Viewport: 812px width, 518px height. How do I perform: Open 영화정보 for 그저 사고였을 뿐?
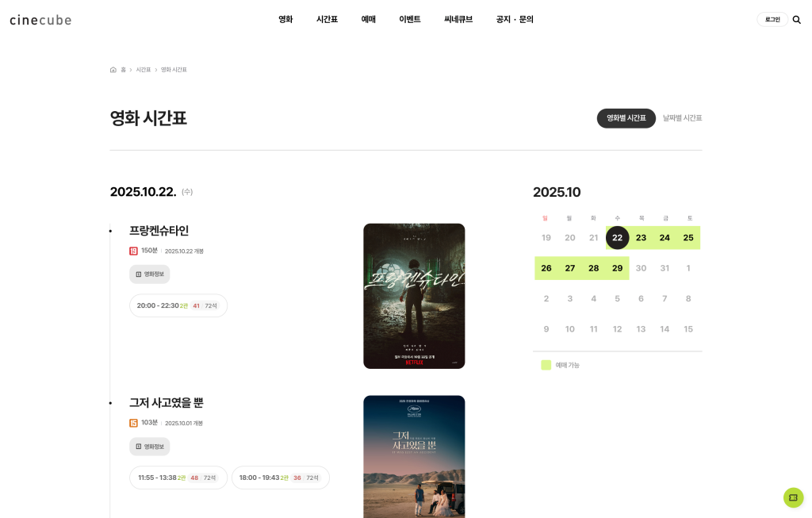point(150,447)
